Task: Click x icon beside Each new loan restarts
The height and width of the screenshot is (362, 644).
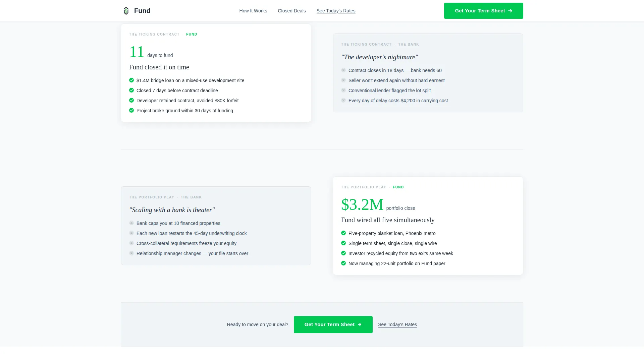Action: [131, 233]
